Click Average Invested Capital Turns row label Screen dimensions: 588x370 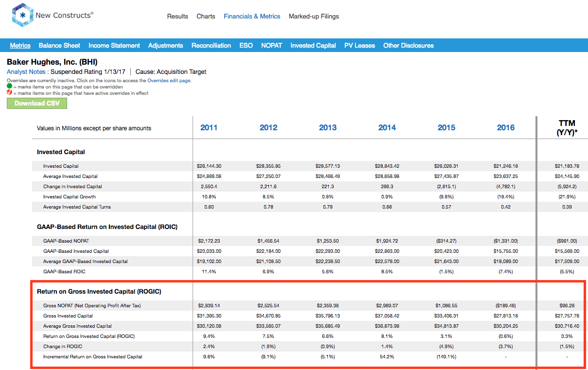click(x=77, y=207)
